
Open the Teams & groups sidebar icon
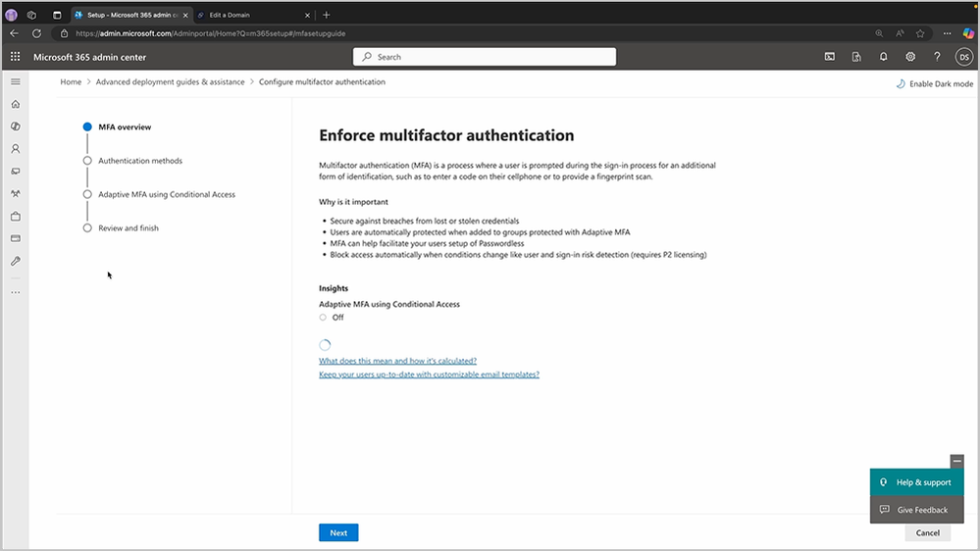(x=16, y=194)
